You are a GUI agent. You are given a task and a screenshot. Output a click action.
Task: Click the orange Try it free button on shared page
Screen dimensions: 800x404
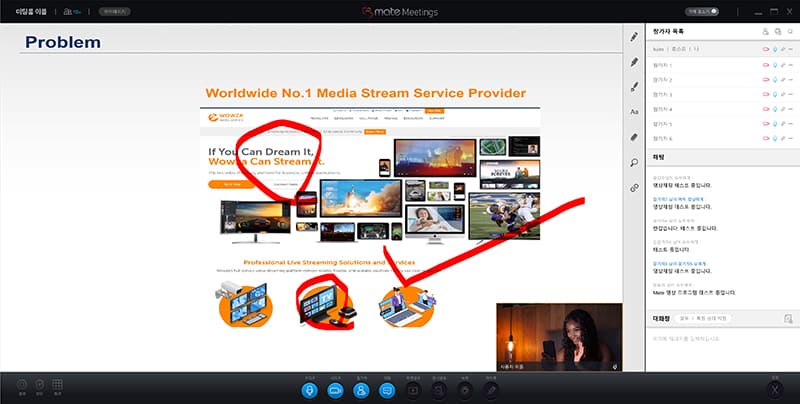coord(232,184)
